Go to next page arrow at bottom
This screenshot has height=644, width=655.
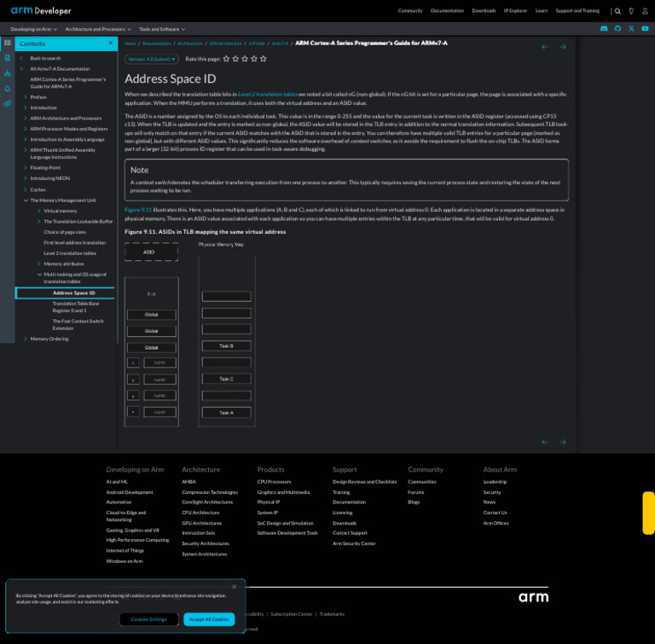coord(563,442)
